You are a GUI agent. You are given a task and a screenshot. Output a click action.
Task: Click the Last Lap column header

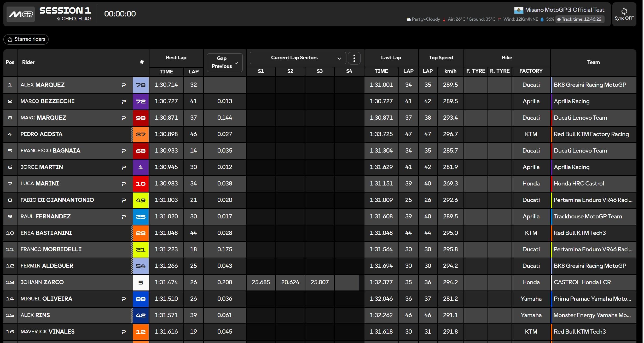[391, 58]
